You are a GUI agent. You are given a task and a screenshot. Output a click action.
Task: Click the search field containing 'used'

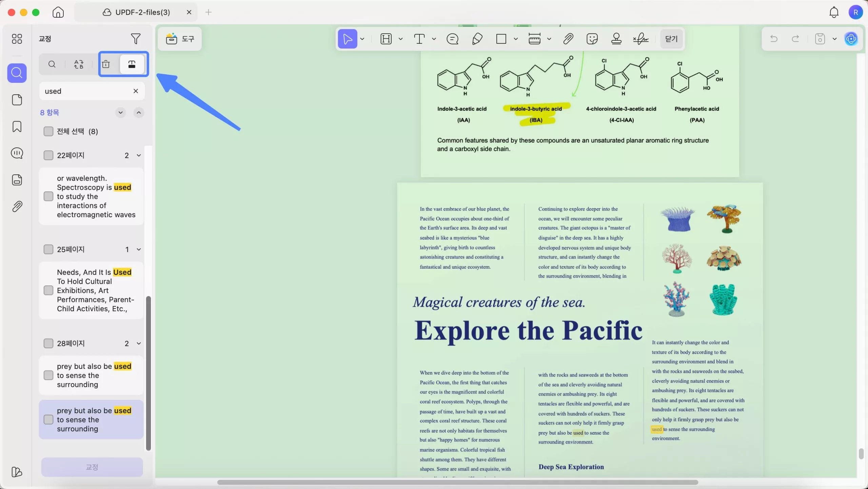click(85, 91)
